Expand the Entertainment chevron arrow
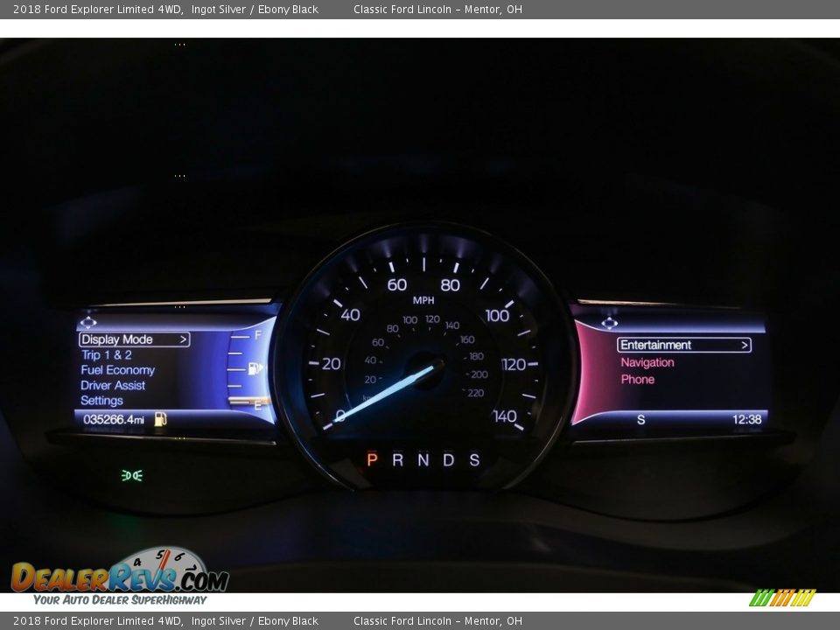Screen dimensions: 840x630 point(745,346)
